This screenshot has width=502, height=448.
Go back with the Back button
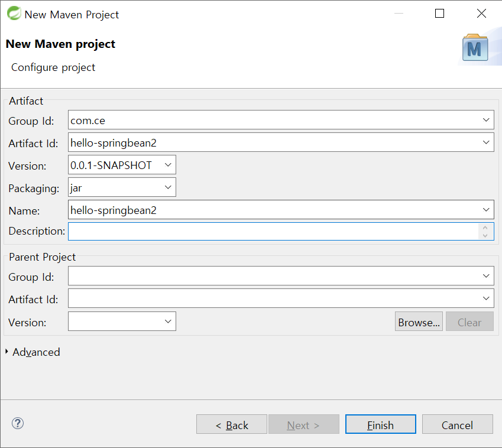point(232,424)
